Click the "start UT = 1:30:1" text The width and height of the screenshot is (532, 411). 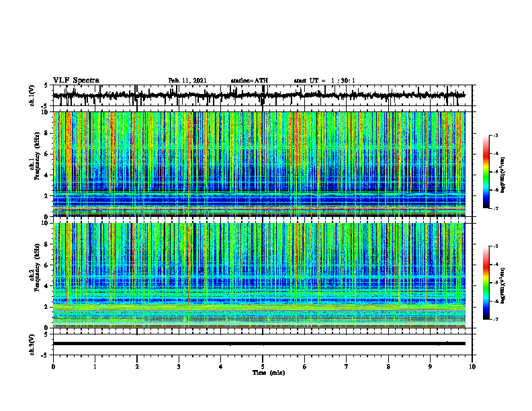[324, 81]
